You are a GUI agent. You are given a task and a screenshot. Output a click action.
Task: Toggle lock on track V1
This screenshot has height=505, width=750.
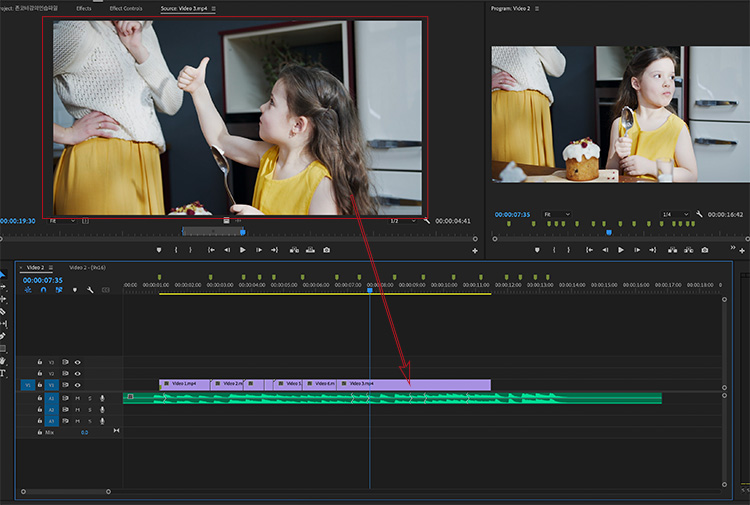[x=40, y=384]
